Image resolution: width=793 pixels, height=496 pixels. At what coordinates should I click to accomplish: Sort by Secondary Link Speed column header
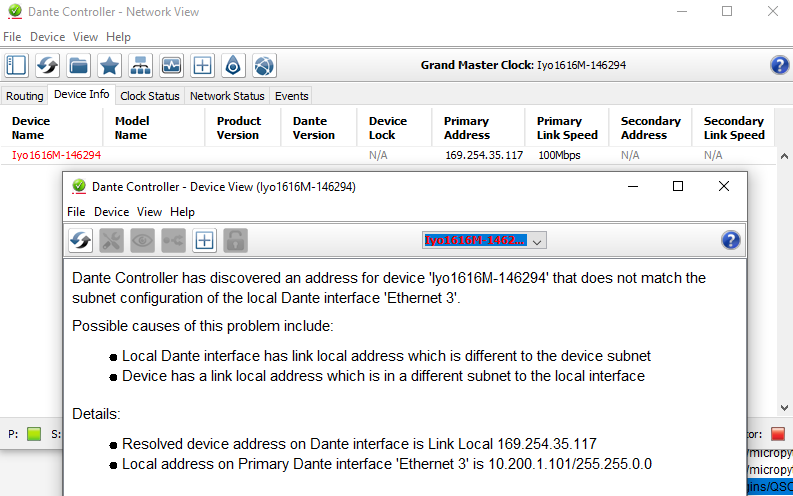pyautogui.click(x=733, y=128)
